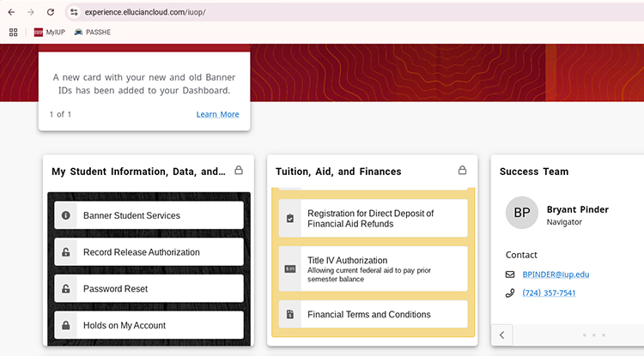Click the clipboard icon for Direct Deposit registration
Image resolution: width=644 pixels, height=356 pixels.
[290, 218]
